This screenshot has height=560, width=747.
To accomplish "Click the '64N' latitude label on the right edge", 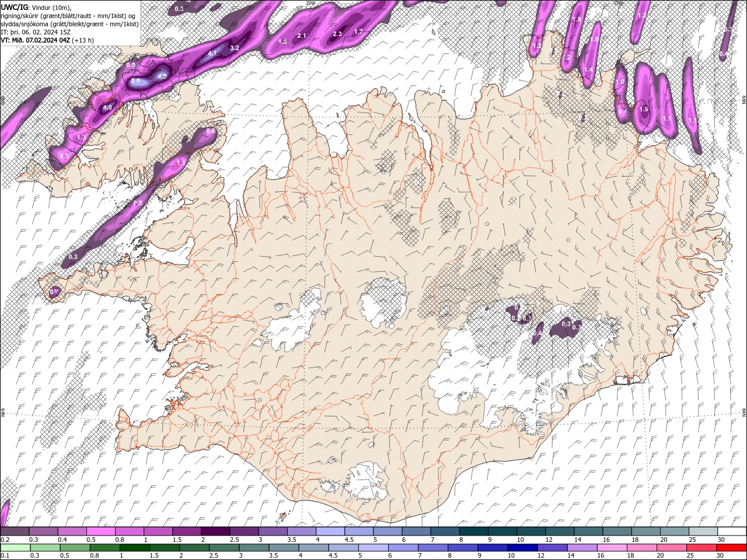I will [744, 412].
